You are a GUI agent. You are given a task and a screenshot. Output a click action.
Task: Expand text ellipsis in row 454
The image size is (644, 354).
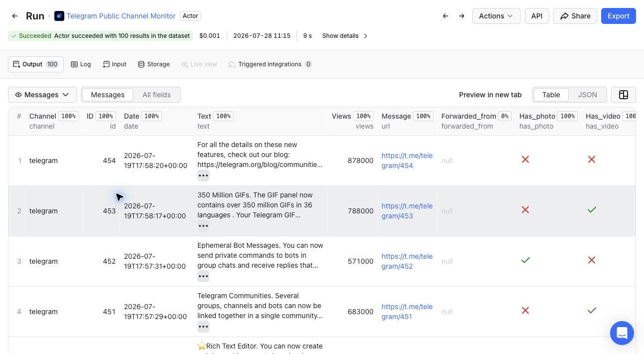point(203,176)
